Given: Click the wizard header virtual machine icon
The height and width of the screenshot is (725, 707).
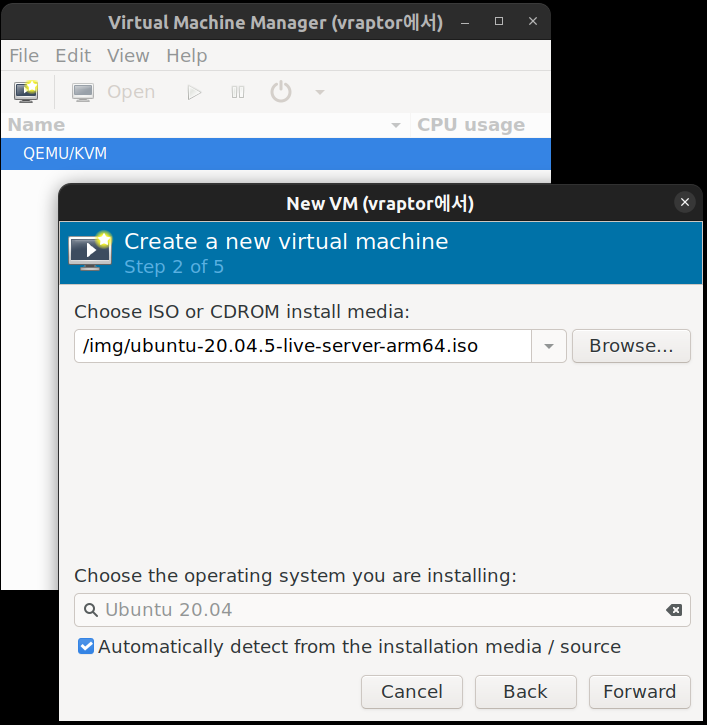Looking at the screenshot, I should [91, 251].
